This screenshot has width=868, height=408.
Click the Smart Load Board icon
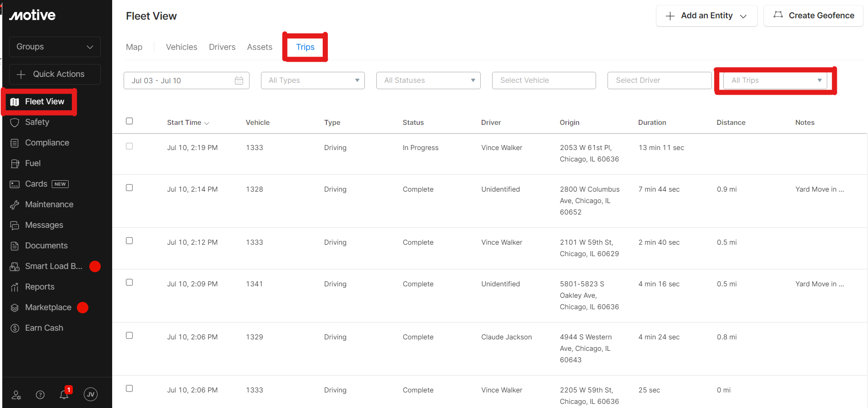tap(15, 267)
